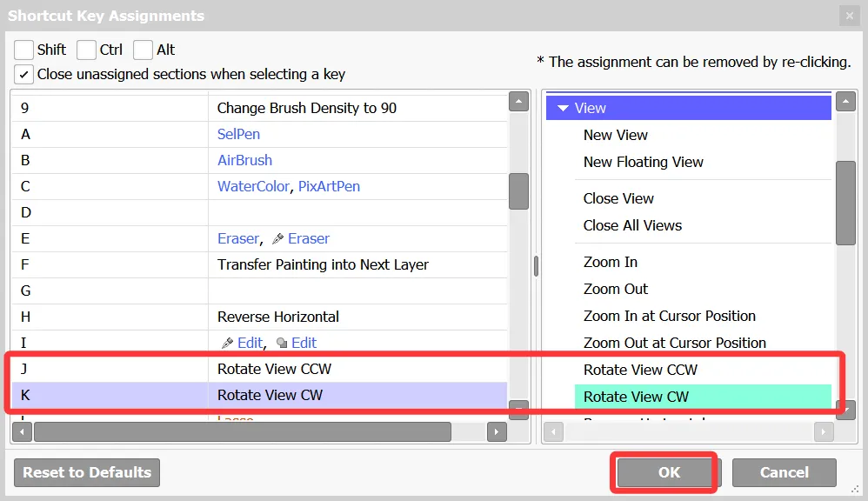The image size is (868, 501).
Task: Select Zoom Out at Cursor Position
Action: pyautogui.click(x=674, y=344)
